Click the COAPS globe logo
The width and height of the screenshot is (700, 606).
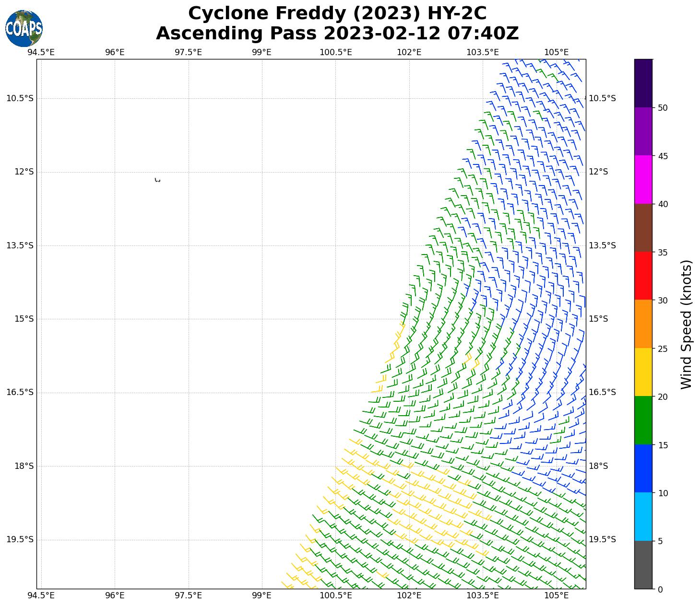(24, 28)
